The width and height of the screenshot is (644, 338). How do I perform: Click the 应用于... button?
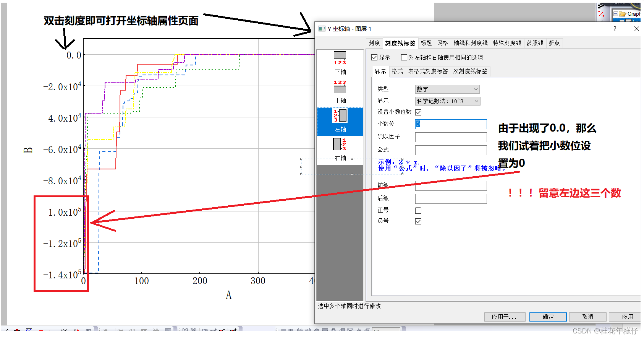click(x=505, y=317)
